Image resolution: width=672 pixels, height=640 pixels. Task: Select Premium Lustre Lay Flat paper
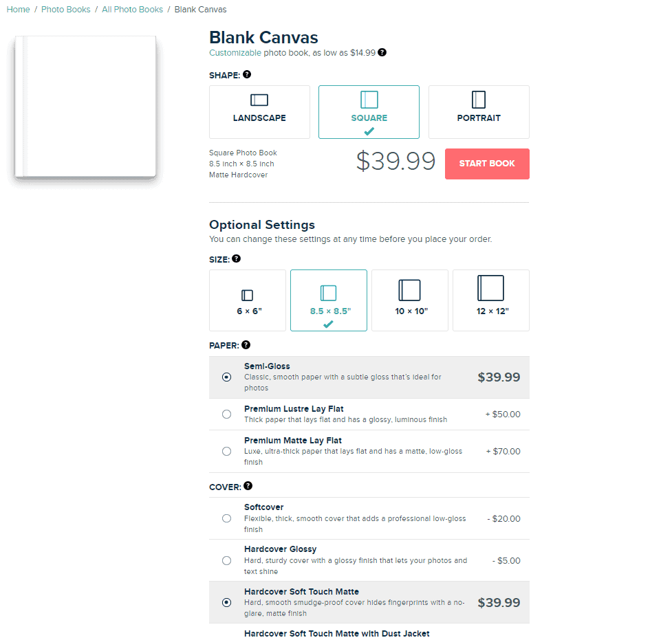click(x=227, y=415)
